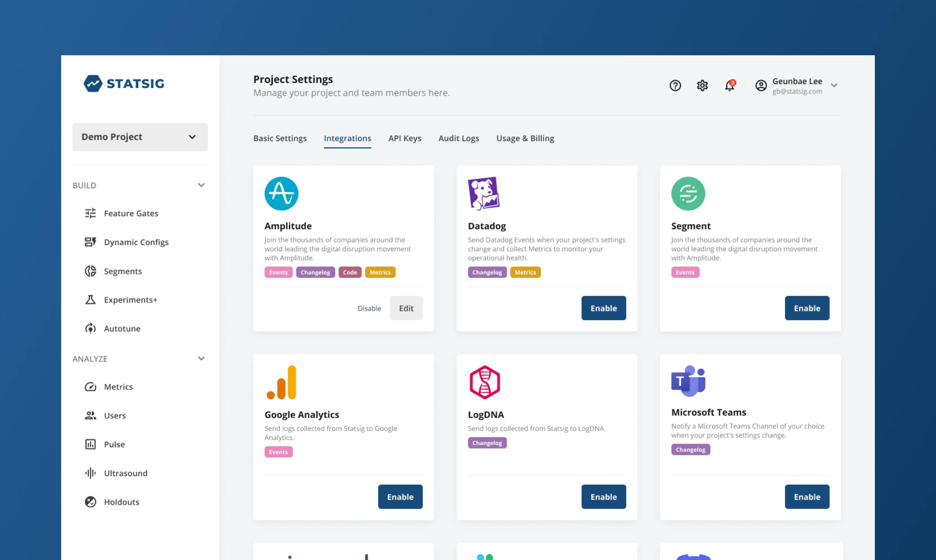Click Amplitude's Events tag
This screenshot has width=936, height=560.
pos(278,272)
